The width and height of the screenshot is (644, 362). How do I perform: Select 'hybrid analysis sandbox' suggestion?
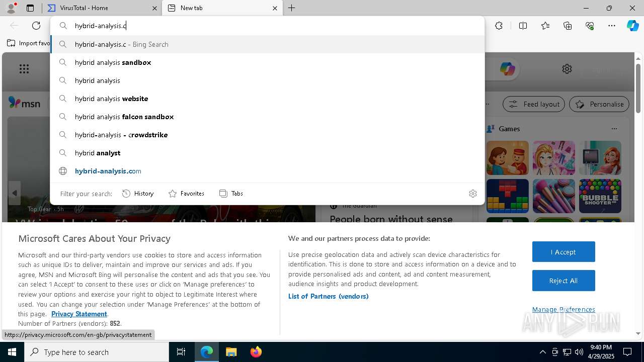tap(267, 62)
